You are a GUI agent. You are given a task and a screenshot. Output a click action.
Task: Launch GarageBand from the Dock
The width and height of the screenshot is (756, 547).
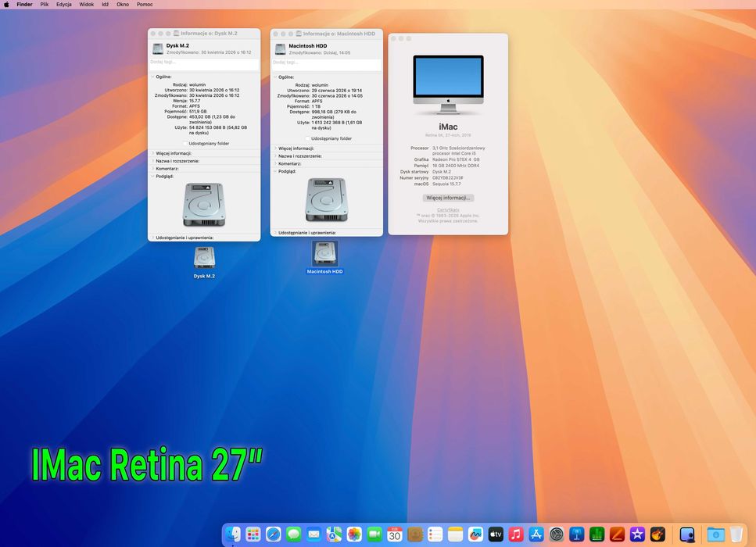(x=657, y=534)
